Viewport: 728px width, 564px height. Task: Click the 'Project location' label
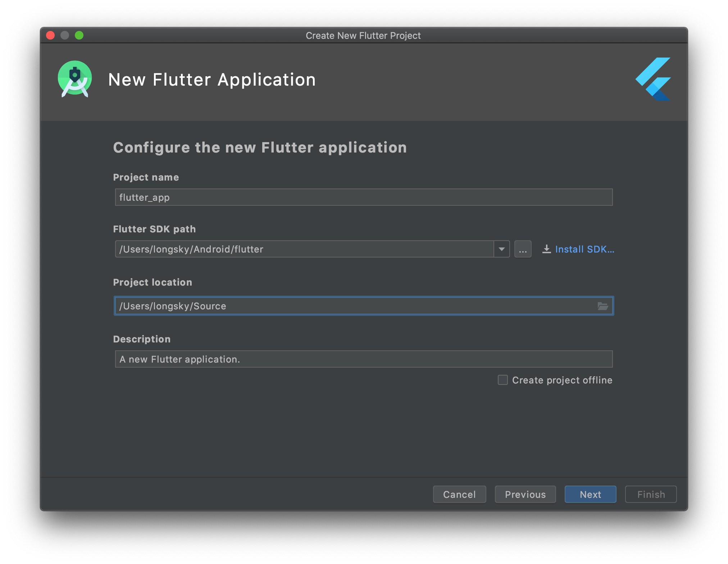(153, 282)
